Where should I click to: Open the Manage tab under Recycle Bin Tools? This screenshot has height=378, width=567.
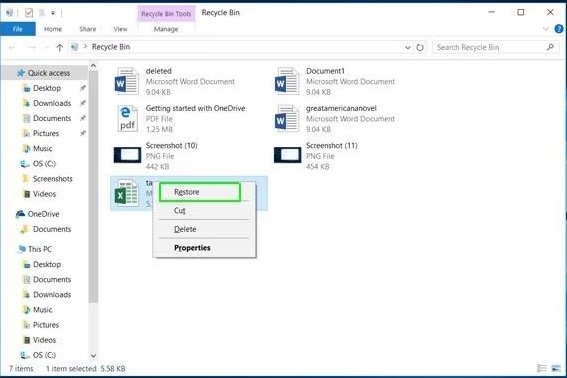[x=166, y=29]
